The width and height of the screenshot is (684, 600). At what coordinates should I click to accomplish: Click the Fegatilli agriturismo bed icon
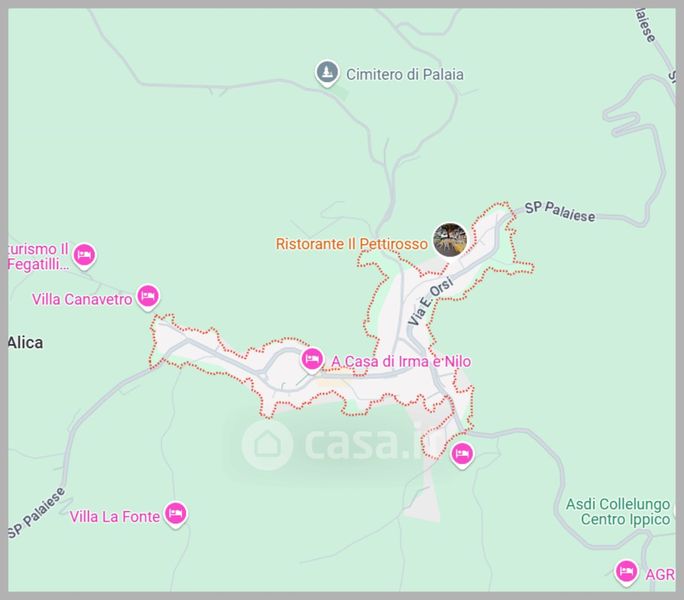click(x=84, y=255)
